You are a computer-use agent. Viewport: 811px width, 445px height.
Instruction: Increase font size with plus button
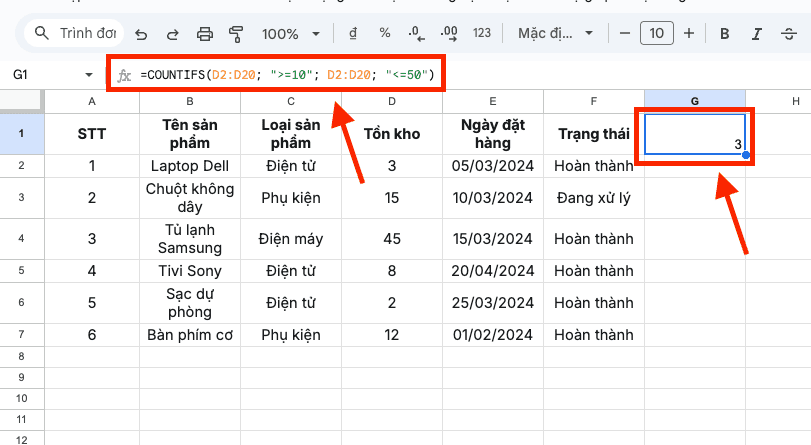689,34
